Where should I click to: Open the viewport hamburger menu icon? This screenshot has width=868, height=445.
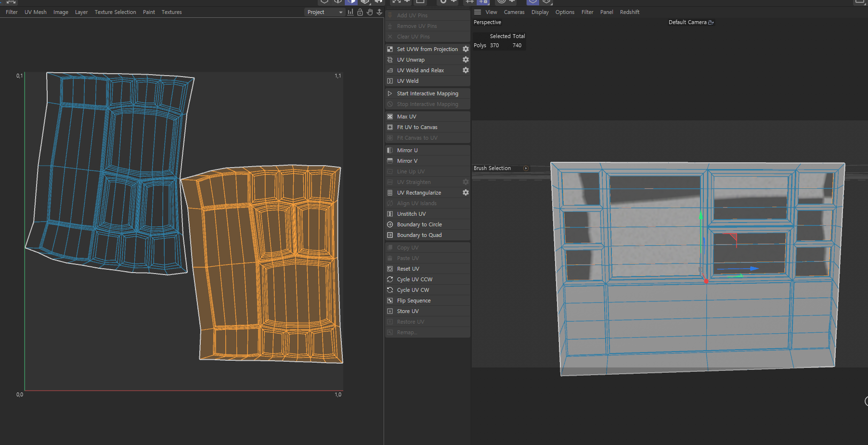(x=478, y=12)
